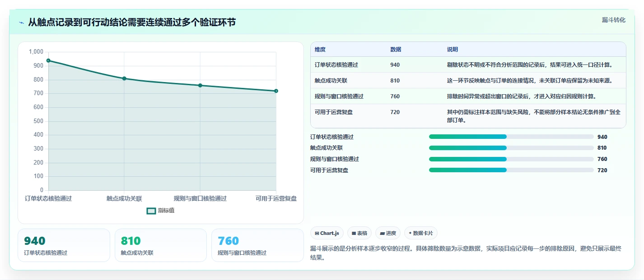This screenshot has height=280, width=644.
Task: Click the footer note starting 漏斗展示的是
Action: pyautogui.click(x=466, y=253)
